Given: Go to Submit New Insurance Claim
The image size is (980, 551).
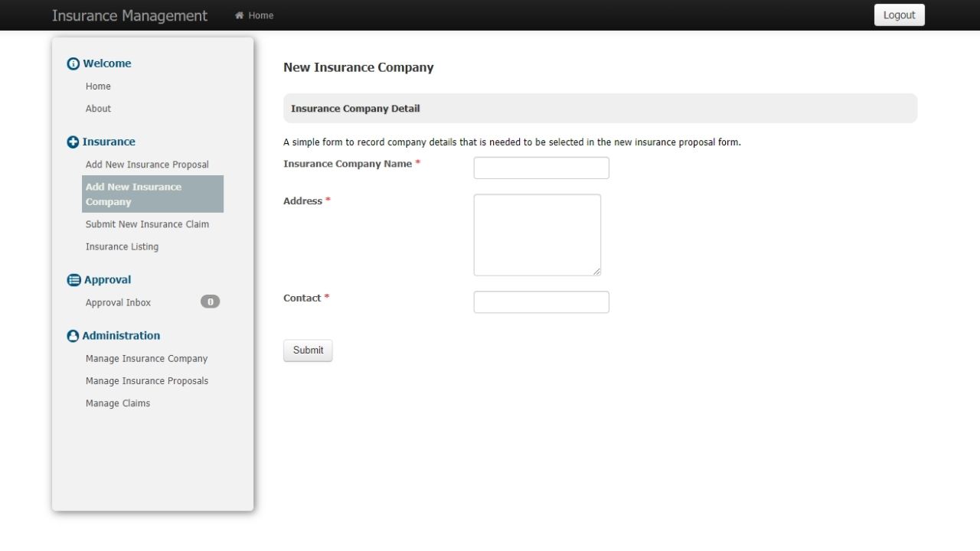Looking at the screenshot, I should click(147, 224).
